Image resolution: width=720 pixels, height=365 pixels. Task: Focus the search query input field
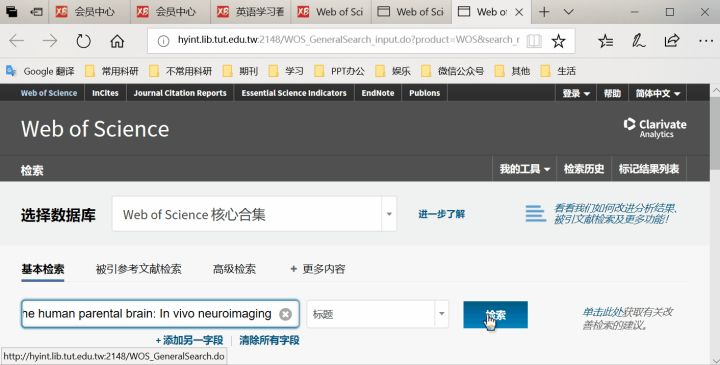(x=160, y=314)
